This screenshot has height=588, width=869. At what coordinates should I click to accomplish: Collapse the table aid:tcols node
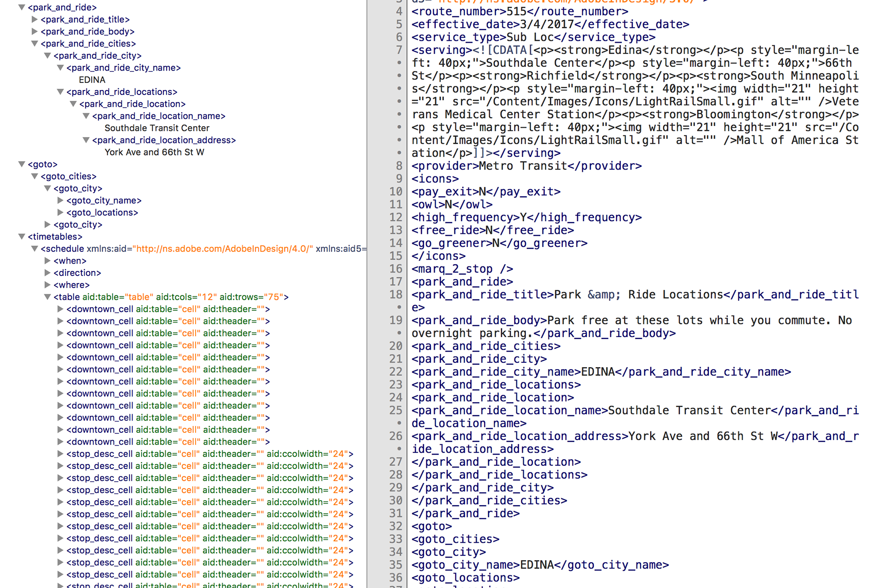48,297
